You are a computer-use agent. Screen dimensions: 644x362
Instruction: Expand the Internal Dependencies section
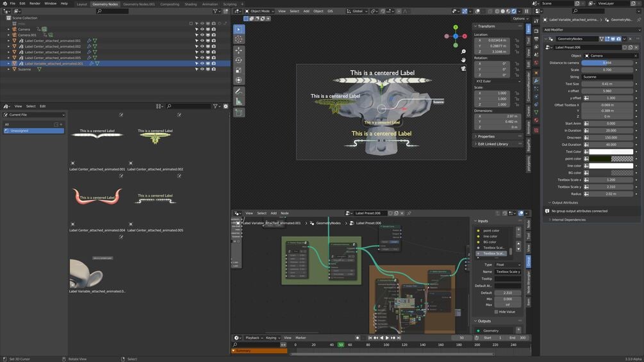click(x=569, y=220)
